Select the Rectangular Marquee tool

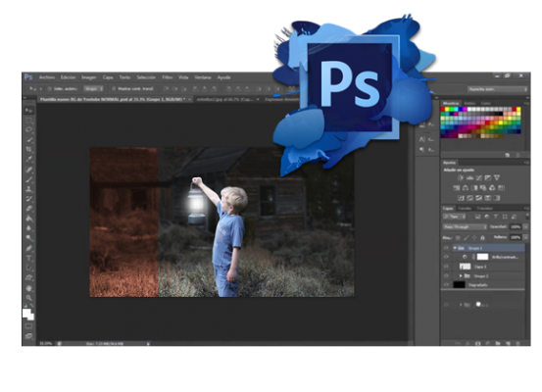point(29,121)
